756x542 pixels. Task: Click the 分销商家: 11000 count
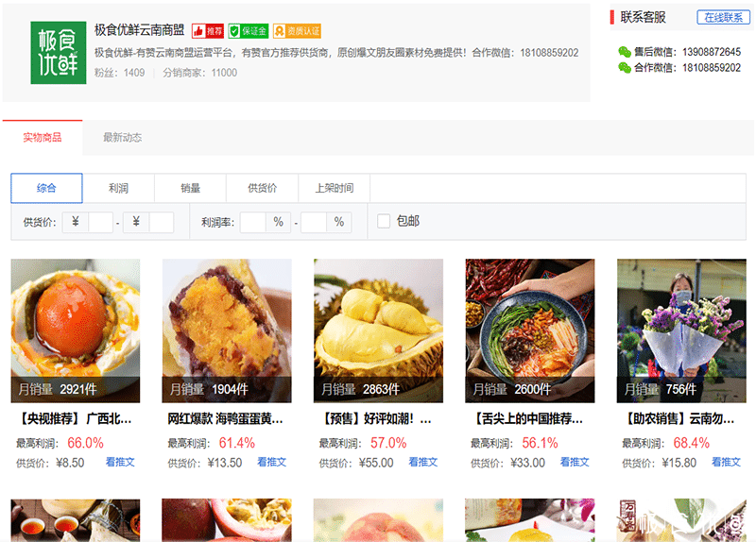[199, 73]
